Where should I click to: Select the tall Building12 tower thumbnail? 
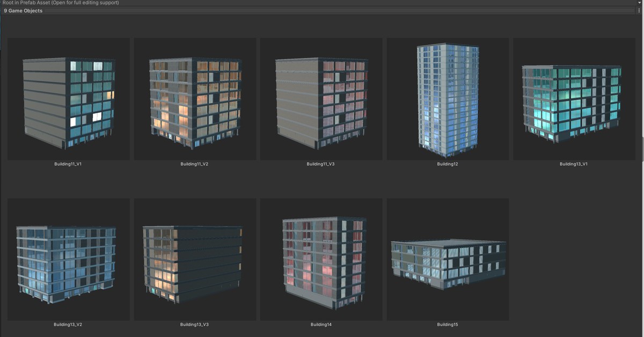(x=447, y=99)
